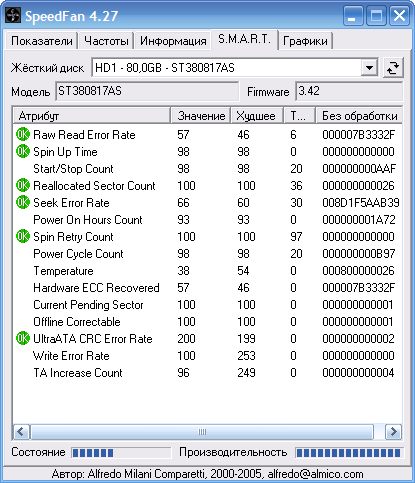Sort by the Значение column header
The height and width of the screenshot is (483, 415).
pyautogui.click(x=201, y=116)
